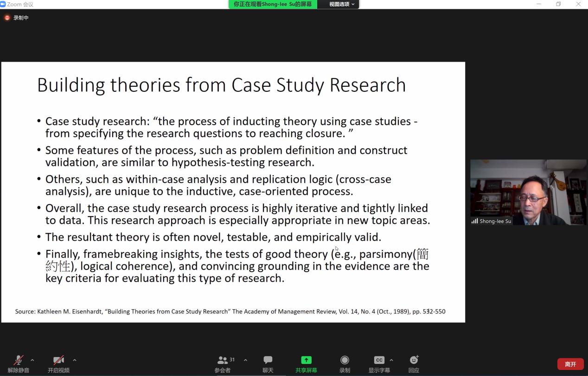
Task: Click the green screen-sharing notice banner
Action: point(273,4)
